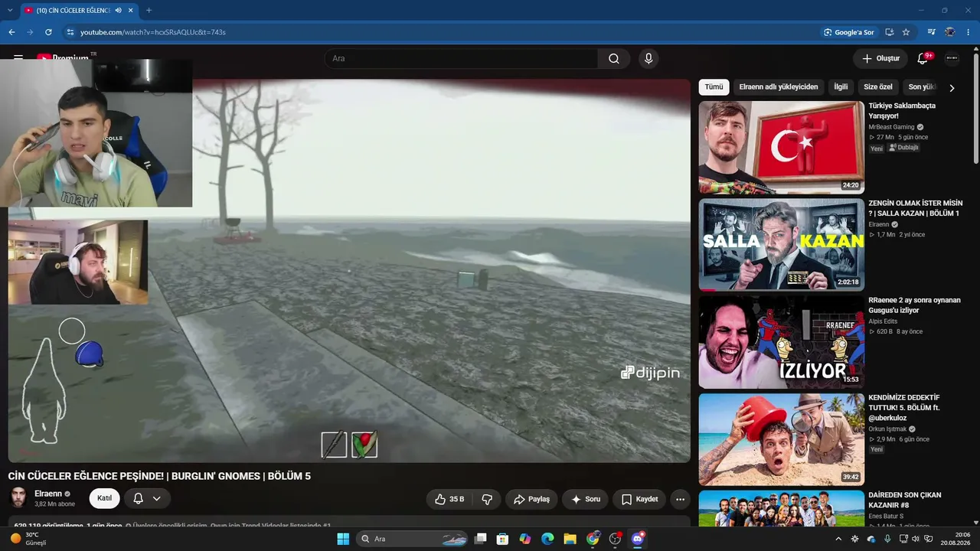Like the video with thumbs up
Screen dimensions: 980x551
coord(449,499)
